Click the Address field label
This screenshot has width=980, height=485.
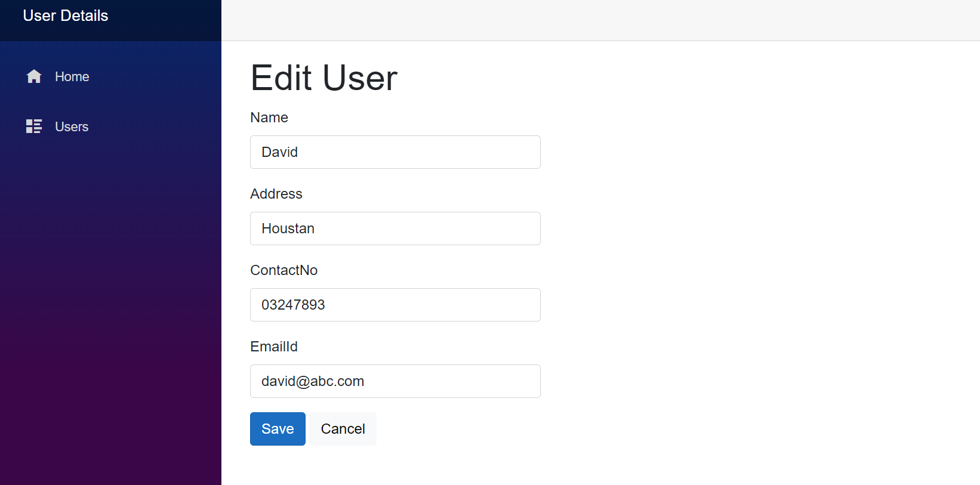[x=276, y=194]
